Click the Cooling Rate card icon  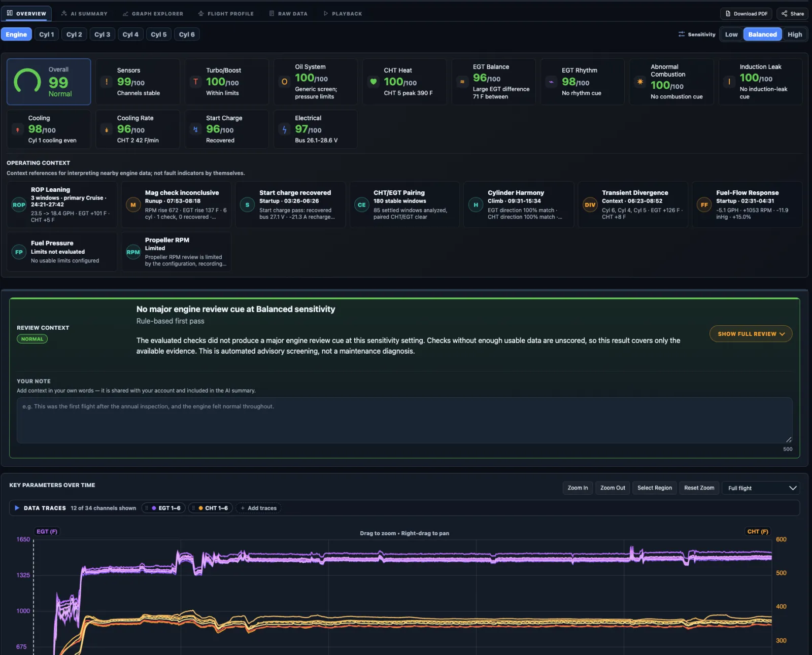coord(107,130)
